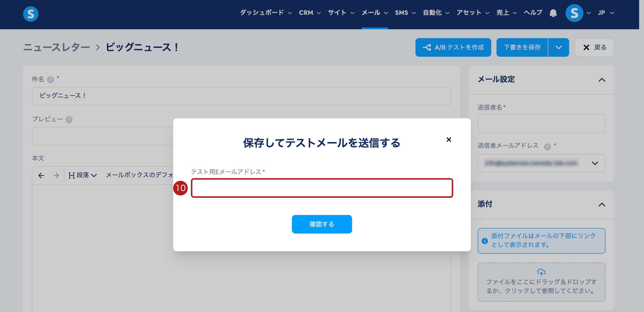Open the ヘルプ link in the navigation

pyautogui.click(x=533, y=12)
